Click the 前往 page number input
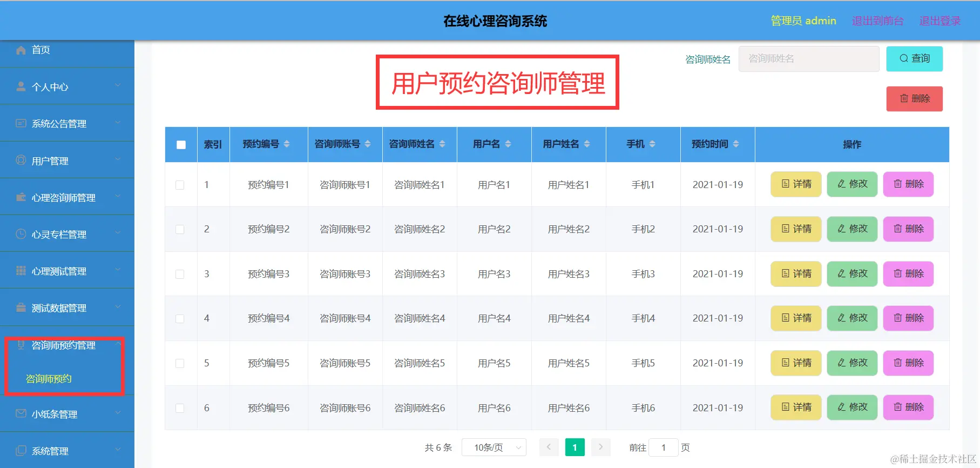This screenshot has height=468, width=980. (663, 447)
